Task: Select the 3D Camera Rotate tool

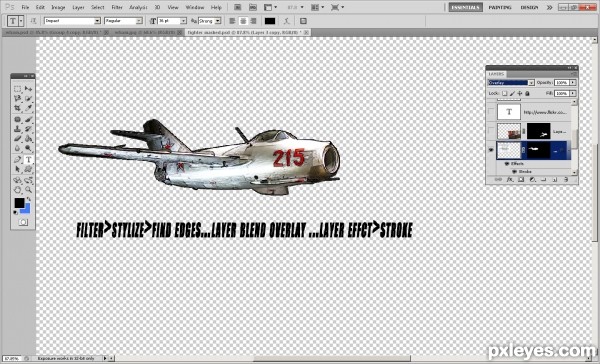Action: [x=29, y=180]
